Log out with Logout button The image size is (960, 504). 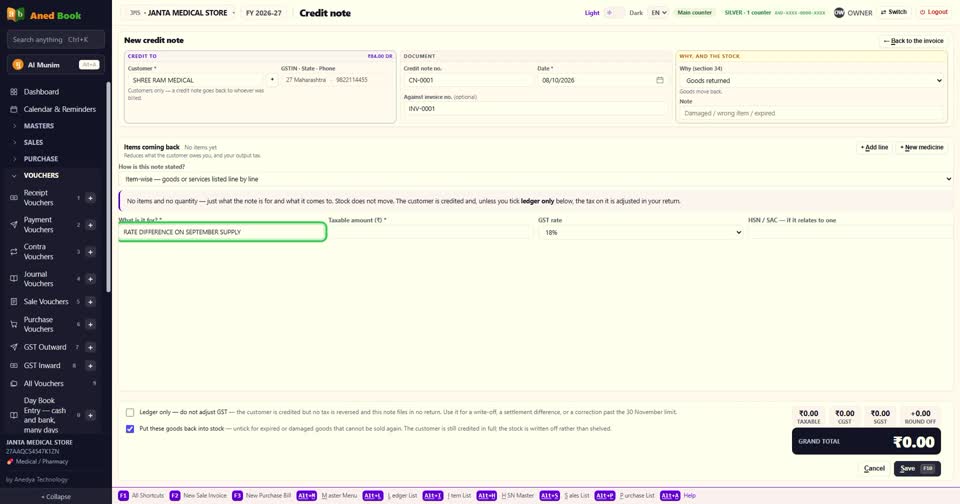point(934,12)
